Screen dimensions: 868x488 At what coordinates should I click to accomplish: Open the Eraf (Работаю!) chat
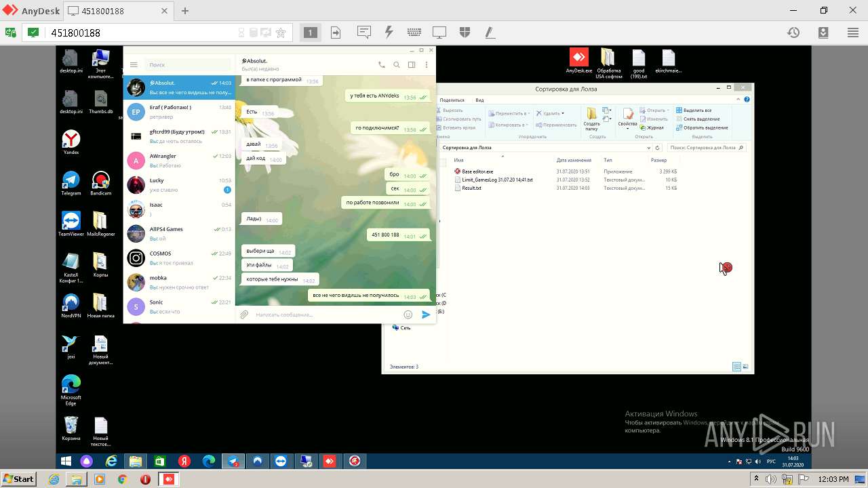[179, 112]
